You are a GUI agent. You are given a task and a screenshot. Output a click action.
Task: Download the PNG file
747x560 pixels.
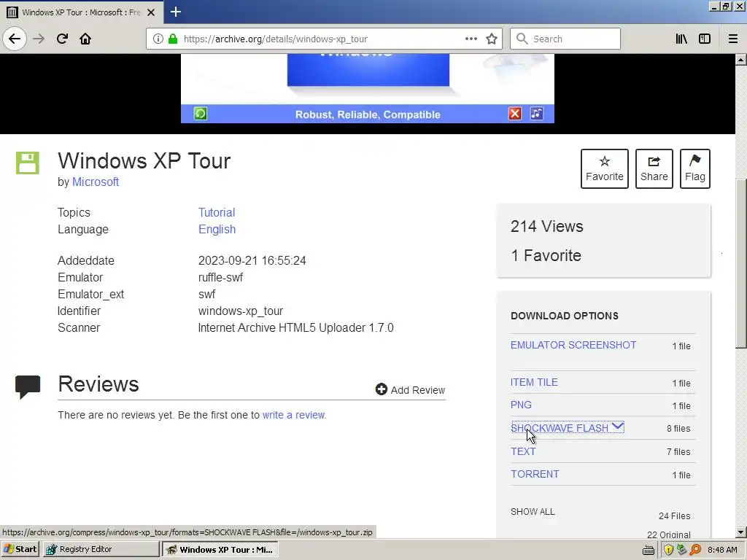point(521,405)
